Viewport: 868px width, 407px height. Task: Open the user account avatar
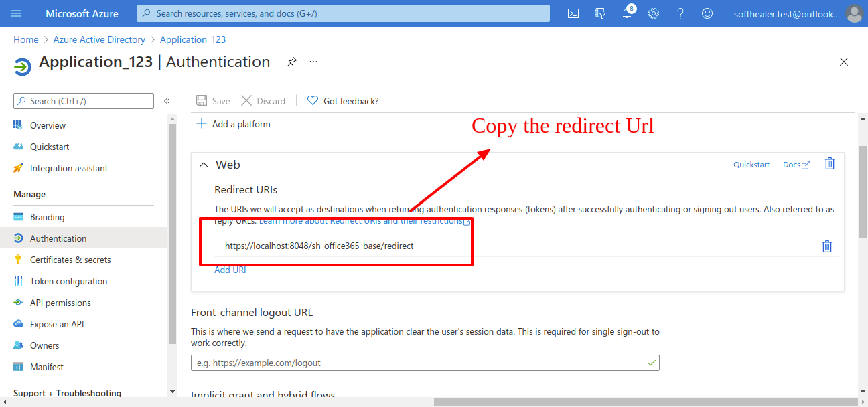pyautogui.click(x=854, y=13)
